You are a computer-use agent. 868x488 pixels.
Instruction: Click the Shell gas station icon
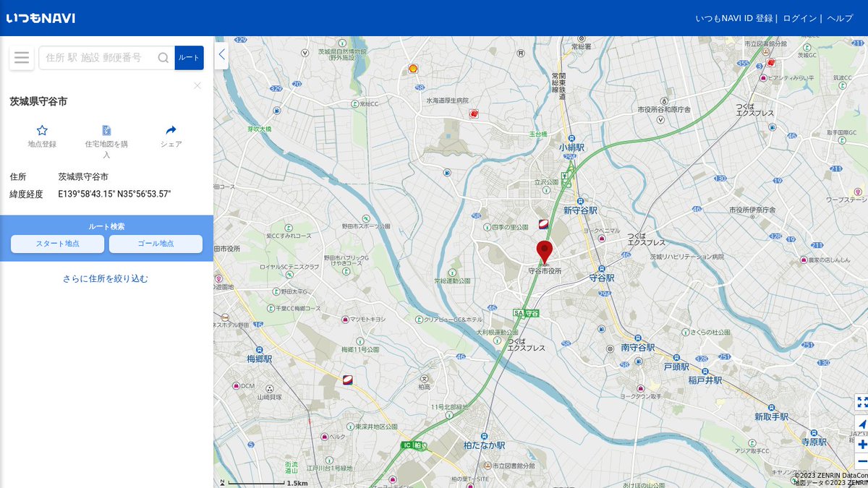[x=413, y=68]
